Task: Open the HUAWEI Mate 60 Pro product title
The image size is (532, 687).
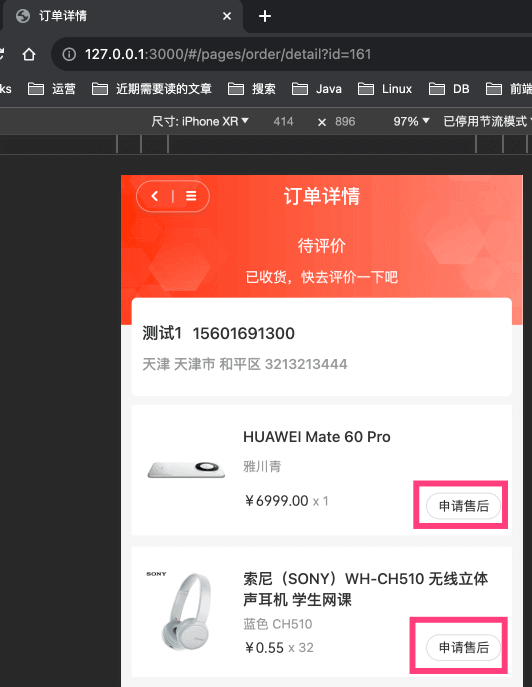Action: point(316,437)
